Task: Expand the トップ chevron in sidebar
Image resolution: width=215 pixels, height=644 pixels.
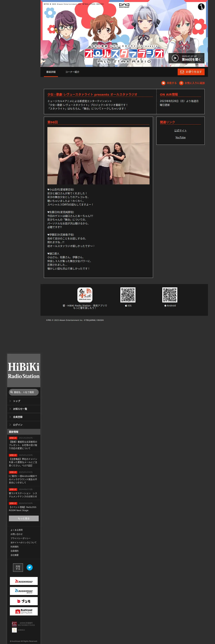Action: [x=10, y=401]
